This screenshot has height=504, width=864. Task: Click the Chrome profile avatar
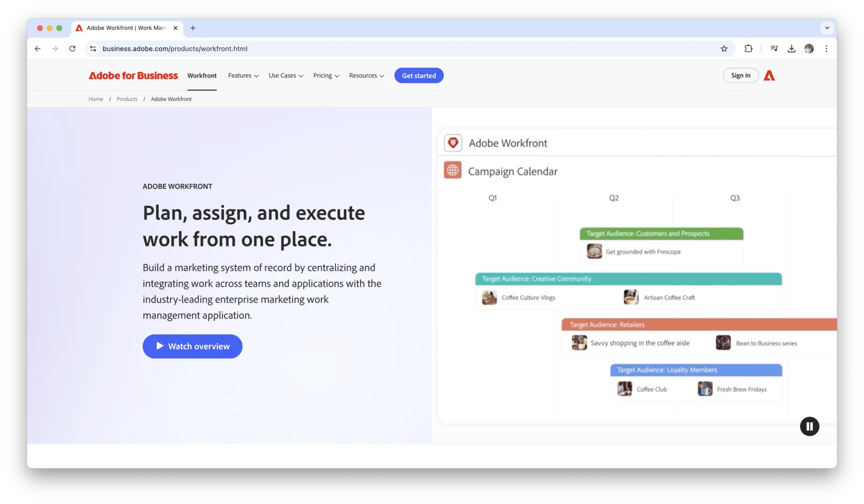[x=809, y=49]
